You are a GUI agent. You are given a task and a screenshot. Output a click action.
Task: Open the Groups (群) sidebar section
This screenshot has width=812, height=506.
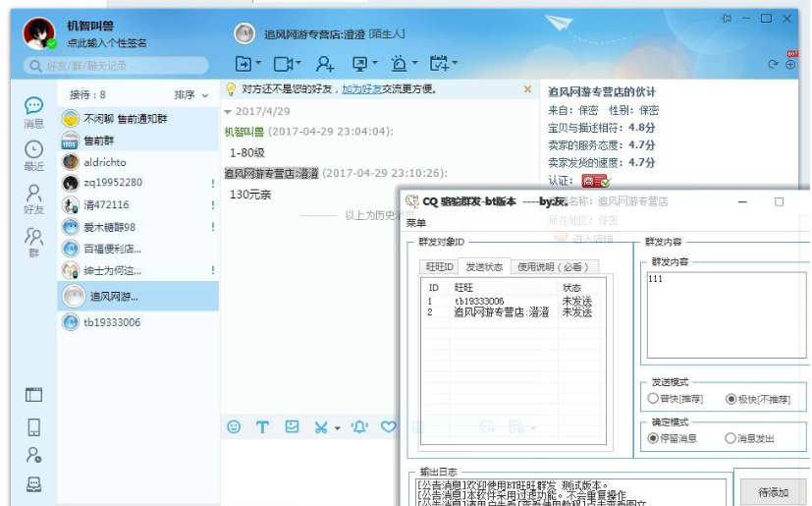coord(33,242)
